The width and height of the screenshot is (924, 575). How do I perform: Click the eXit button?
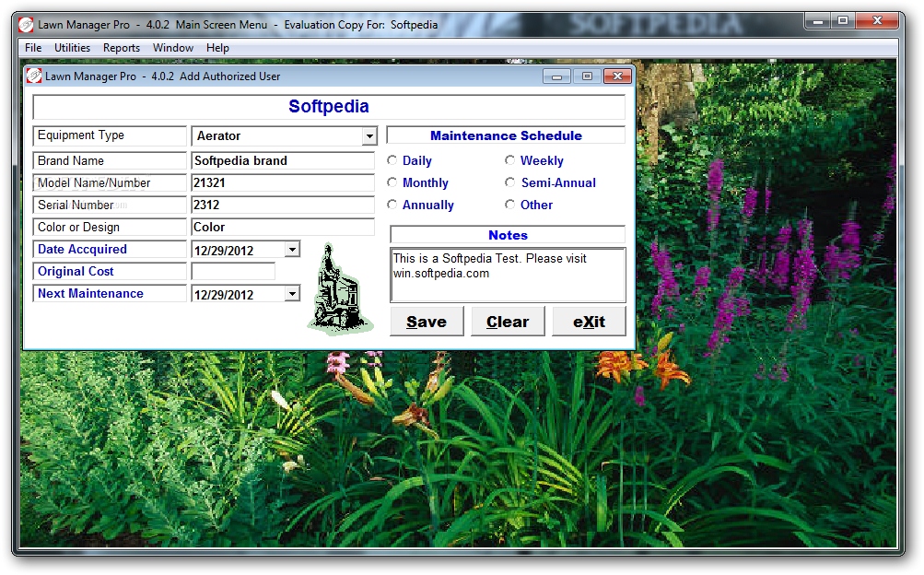coord(589,321)
